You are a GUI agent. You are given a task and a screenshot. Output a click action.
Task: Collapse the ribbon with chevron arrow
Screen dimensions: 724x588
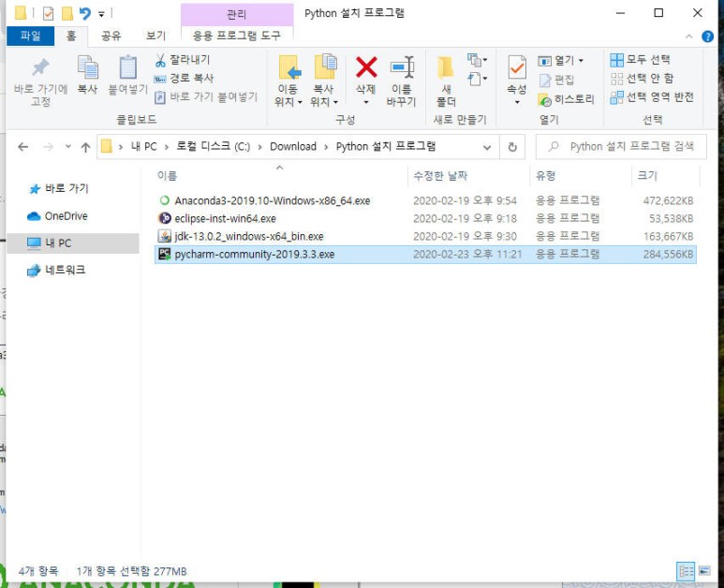coord(689,37)
